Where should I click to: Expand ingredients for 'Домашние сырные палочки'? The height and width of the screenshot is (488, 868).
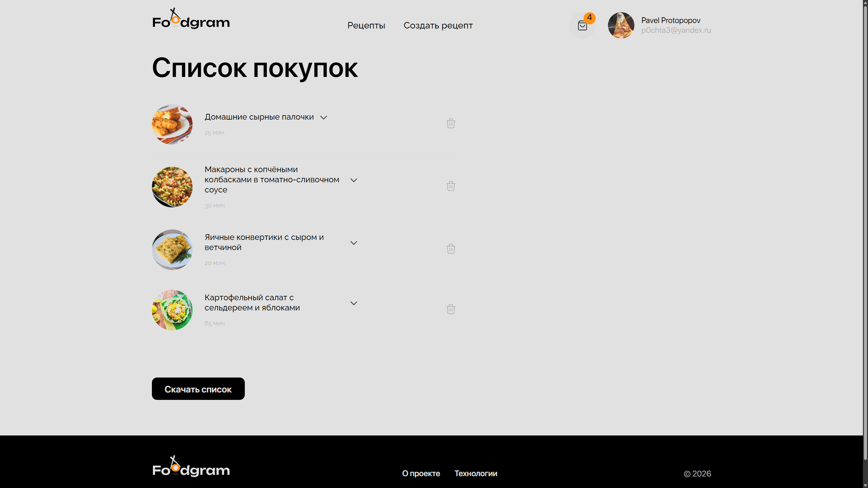[x=323, y=117]
